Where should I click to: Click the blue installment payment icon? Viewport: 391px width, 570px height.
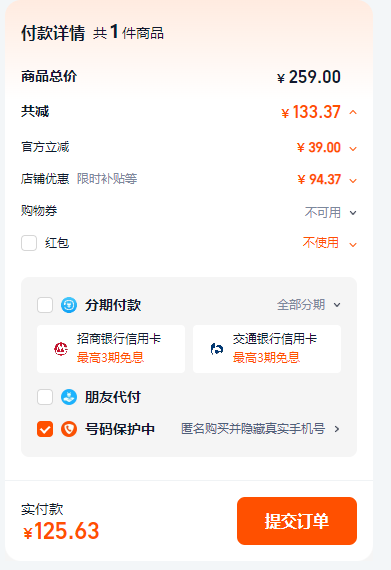[x=69, y=305]
